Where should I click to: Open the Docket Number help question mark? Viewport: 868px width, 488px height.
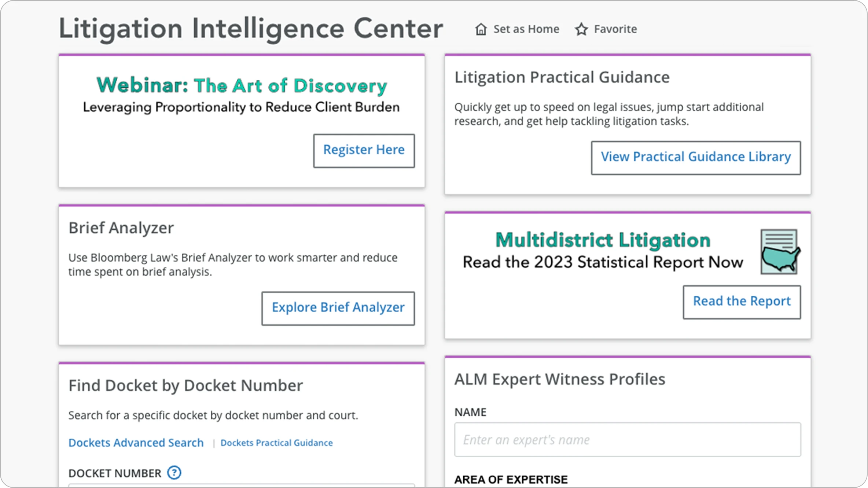coord(174,473)
